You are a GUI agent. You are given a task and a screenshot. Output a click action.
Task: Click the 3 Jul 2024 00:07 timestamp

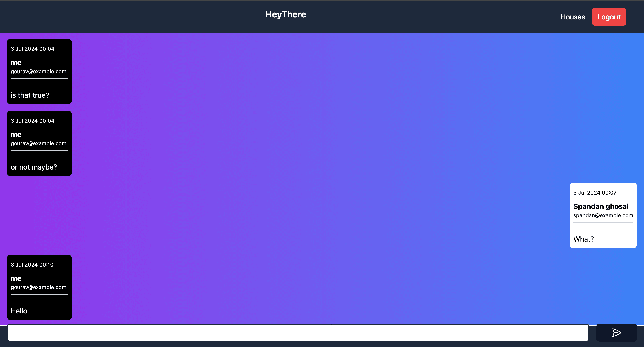595,193
